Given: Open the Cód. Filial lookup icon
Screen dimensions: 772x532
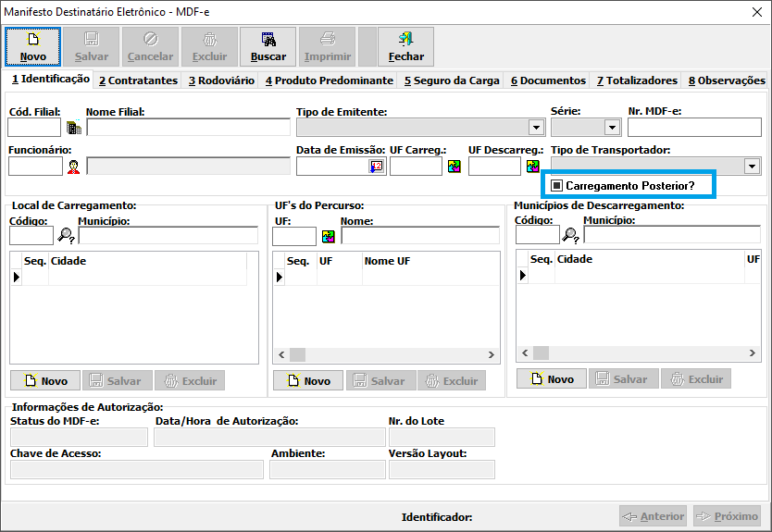Looking at the screenshot, I should [x=73, y=128].
